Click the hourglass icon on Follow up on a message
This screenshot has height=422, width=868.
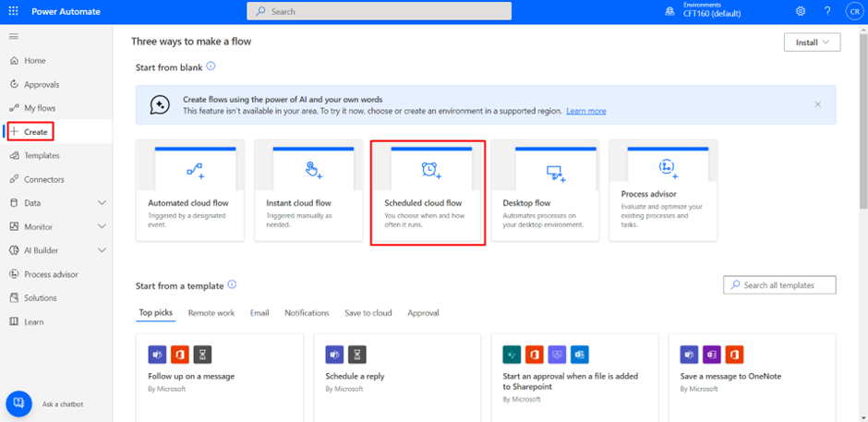(202, 354)
